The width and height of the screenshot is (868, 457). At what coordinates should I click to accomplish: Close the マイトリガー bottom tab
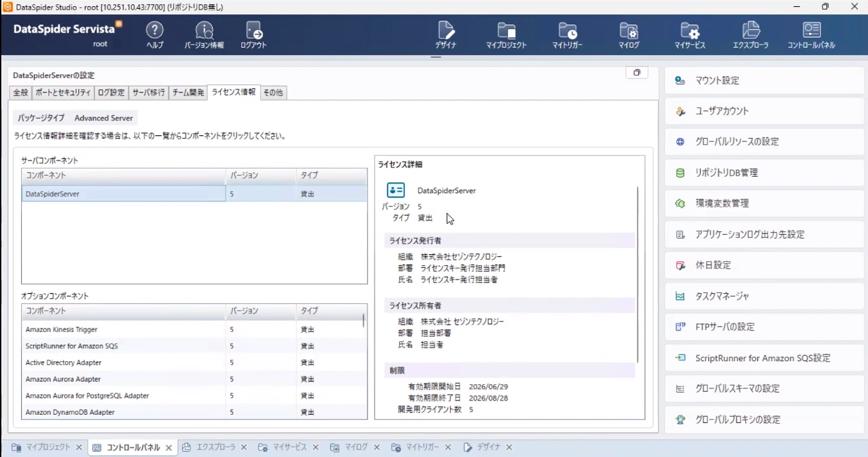point(449,447)
